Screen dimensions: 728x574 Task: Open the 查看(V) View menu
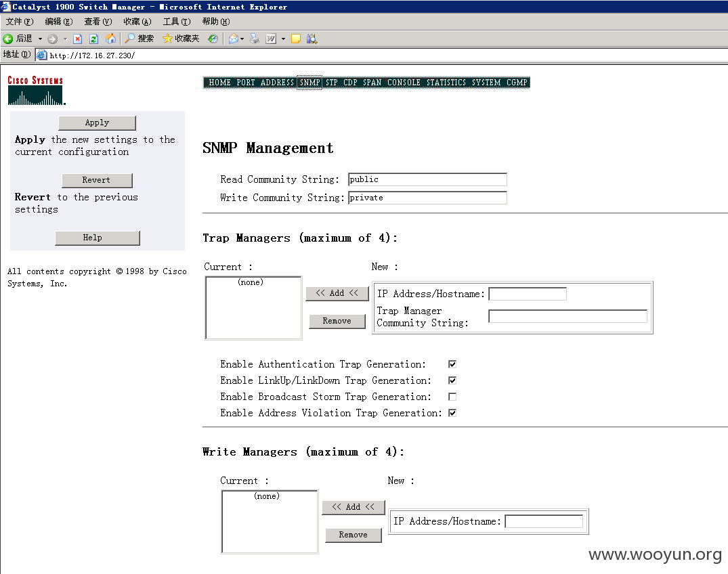point(98,22)
